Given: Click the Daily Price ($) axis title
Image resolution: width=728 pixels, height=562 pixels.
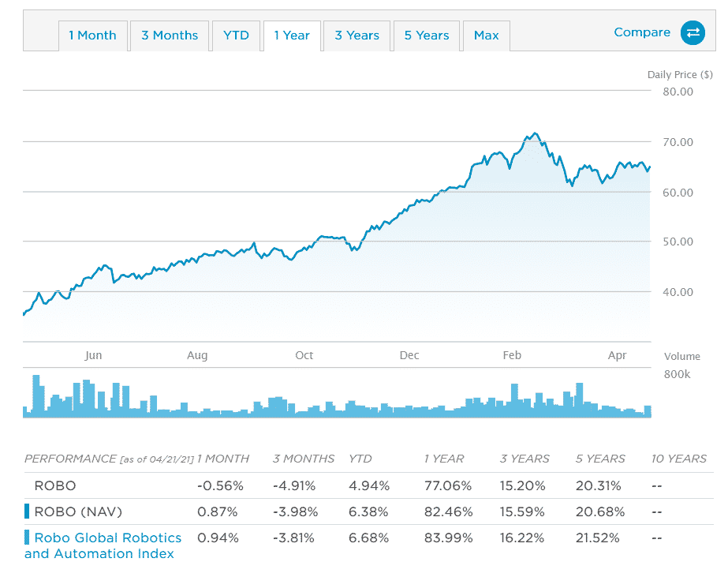Looking at the screenshot, I should [680, 75].
